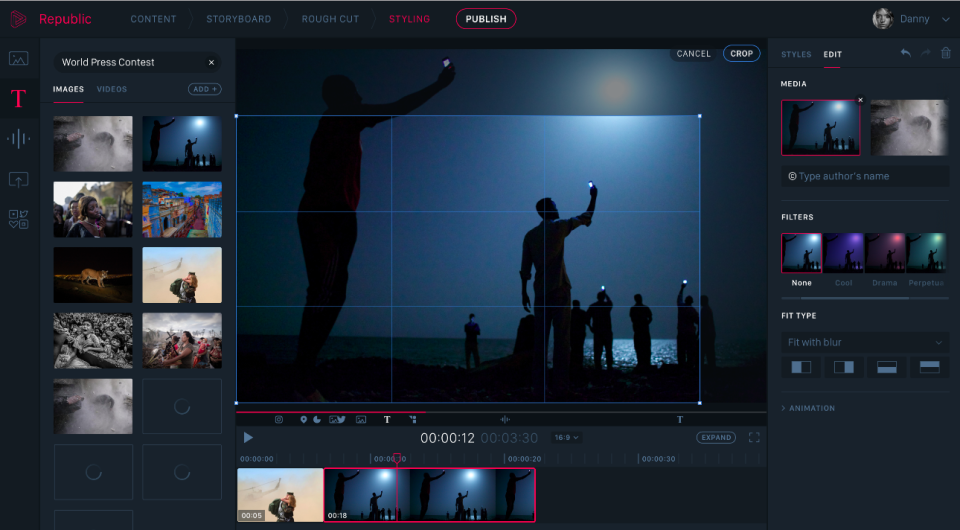Click the Instagram icon above timeline
Screen dimensions: 960x530
click(279, 420)
